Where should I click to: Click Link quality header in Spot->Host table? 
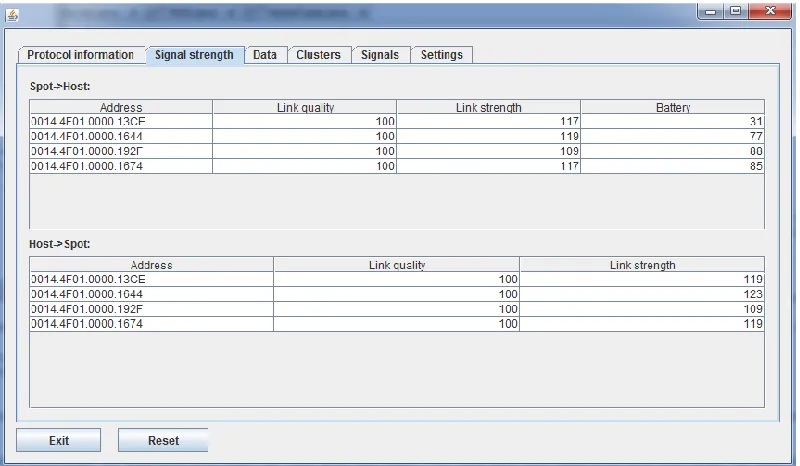tap(305, 107)
